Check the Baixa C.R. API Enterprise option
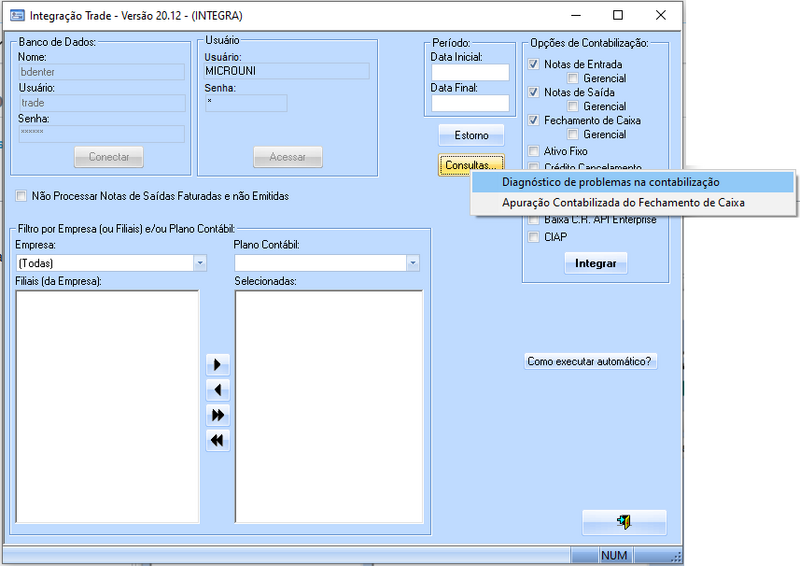This screenshot has height=566, width=800. 533,220
